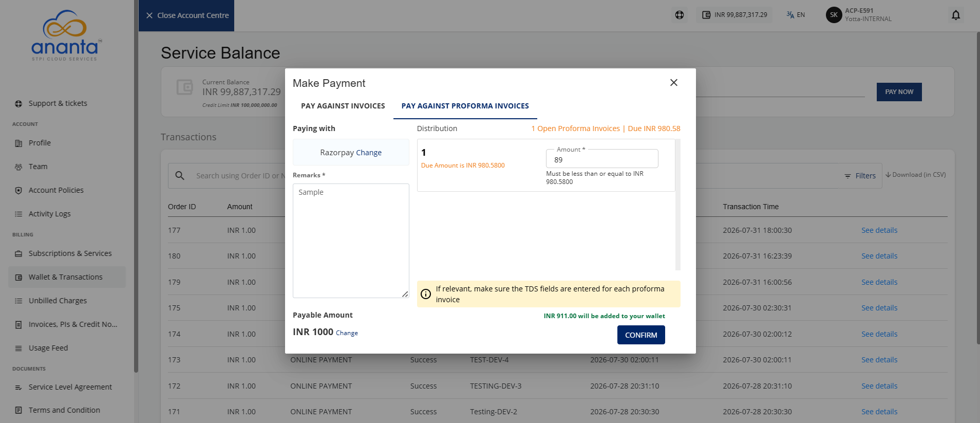The width and height of the screenshot is (980, 423).
Task: See details for the 18:00:30 transaction
Action: click(879, 230)
